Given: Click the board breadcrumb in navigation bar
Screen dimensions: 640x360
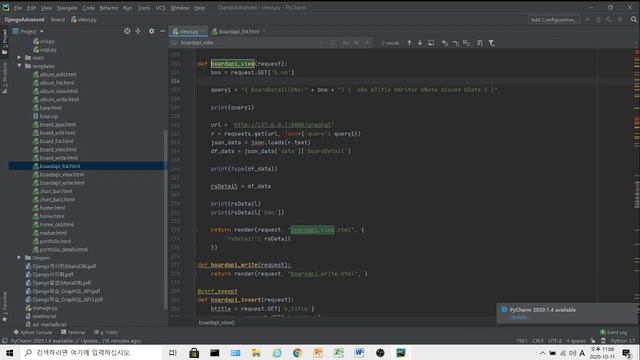Looking at the screenshot, I should pos(58,19).
